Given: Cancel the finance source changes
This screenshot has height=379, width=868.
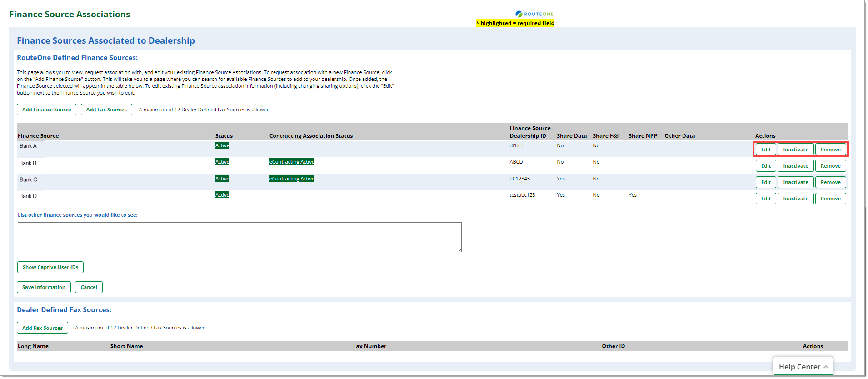Looking at the screenshot, I should (89, 287).
